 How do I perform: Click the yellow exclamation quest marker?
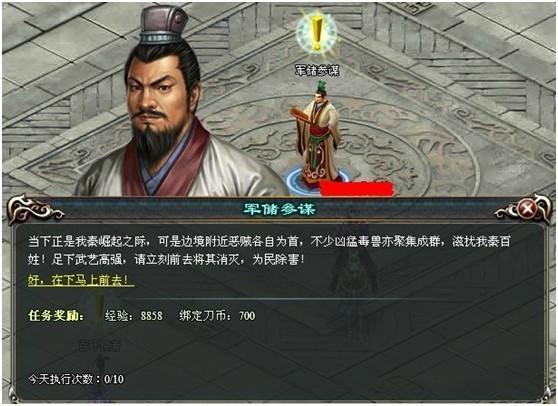(x=316, y=33)
